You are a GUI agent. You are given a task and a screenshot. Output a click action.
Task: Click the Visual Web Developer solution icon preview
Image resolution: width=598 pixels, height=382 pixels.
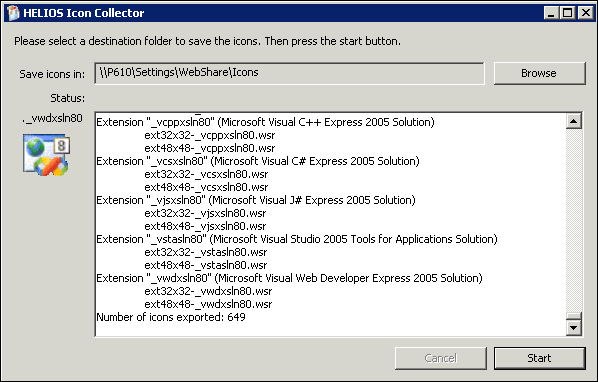point(46,155)
